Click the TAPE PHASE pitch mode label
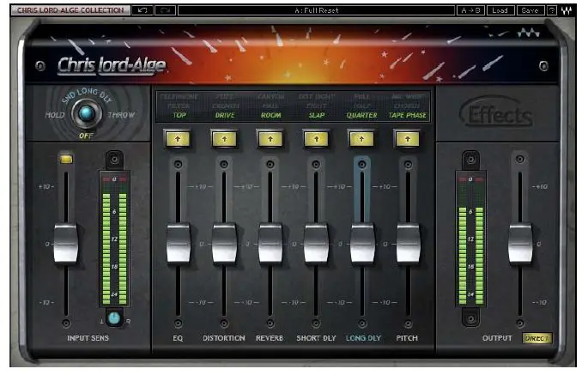588x375 pixels. (x=407, y=115)
